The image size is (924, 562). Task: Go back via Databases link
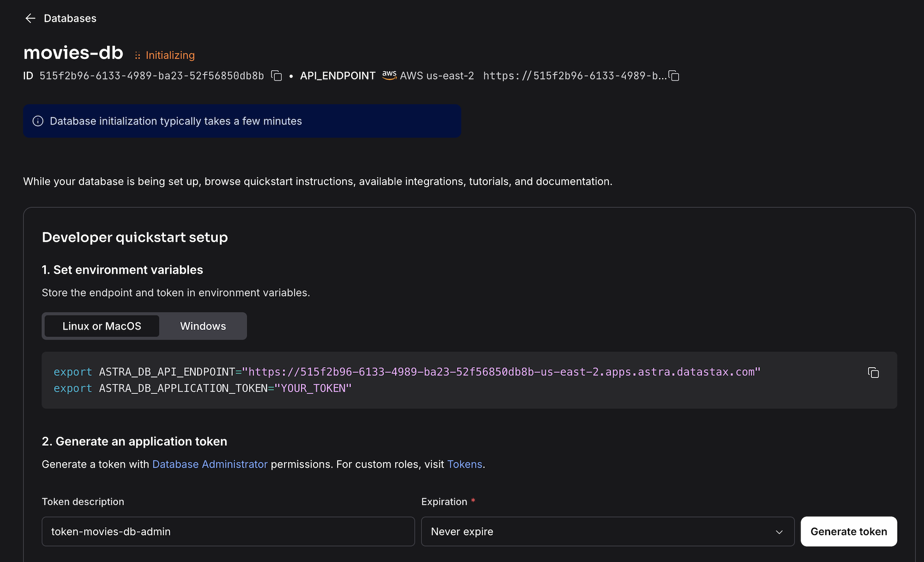tap(70, 18)
